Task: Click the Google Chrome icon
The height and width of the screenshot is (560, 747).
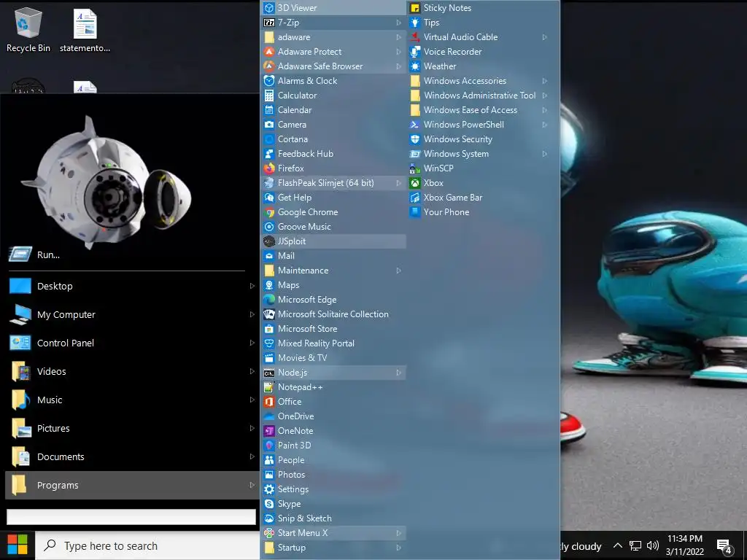Action: (x=269, y=212)
